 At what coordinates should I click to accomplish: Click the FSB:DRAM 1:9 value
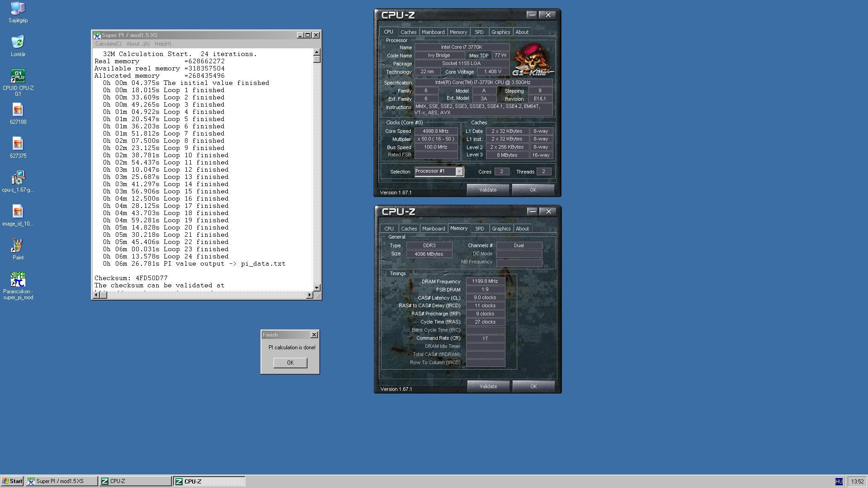click(x=485, y=290)
